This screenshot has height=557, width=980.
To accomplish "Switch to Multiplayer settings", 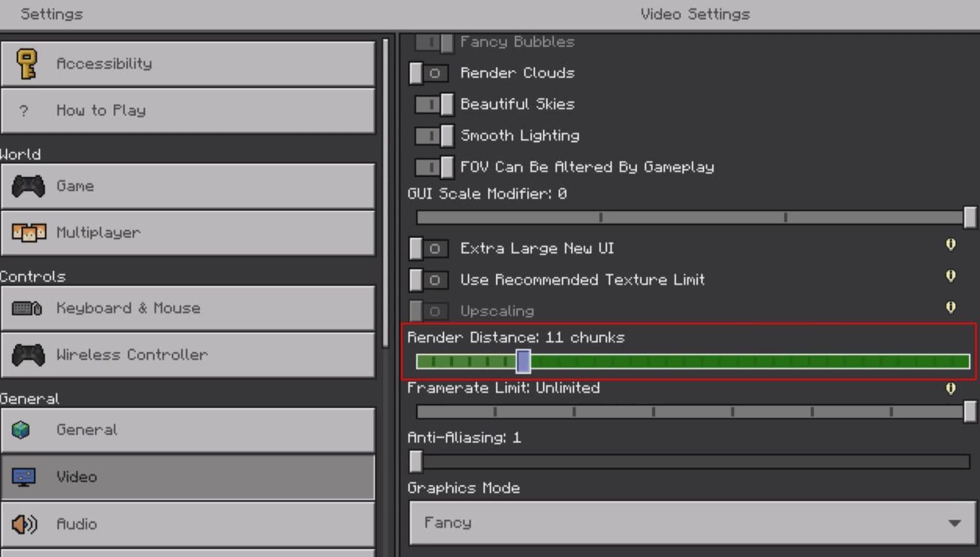I will [x=188, y=232].
